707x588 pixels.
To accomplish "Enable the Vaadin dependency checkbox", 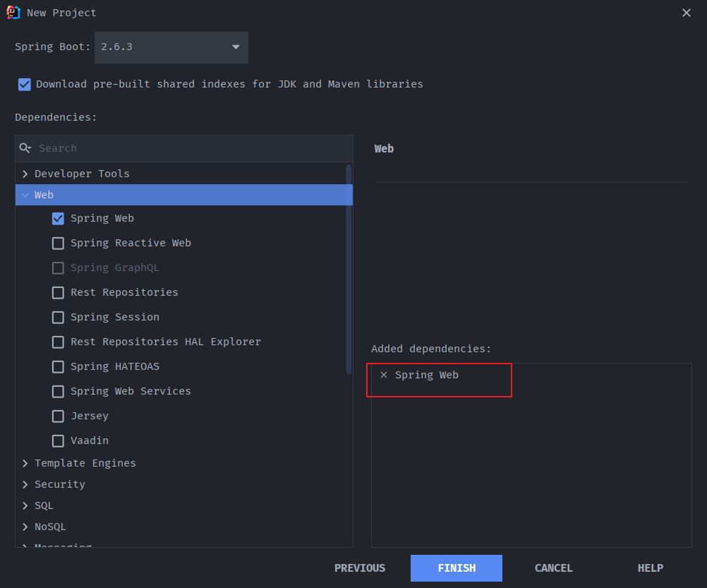I will (x=58, y=441).
